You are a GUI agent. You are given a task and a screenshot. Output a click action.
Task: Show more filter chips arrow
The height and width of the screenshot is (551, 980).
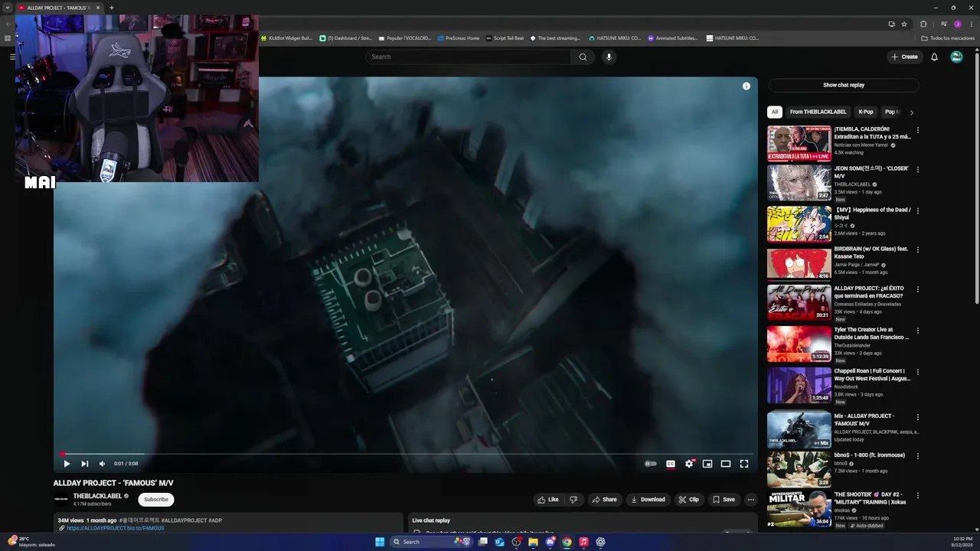click(911, 112)
